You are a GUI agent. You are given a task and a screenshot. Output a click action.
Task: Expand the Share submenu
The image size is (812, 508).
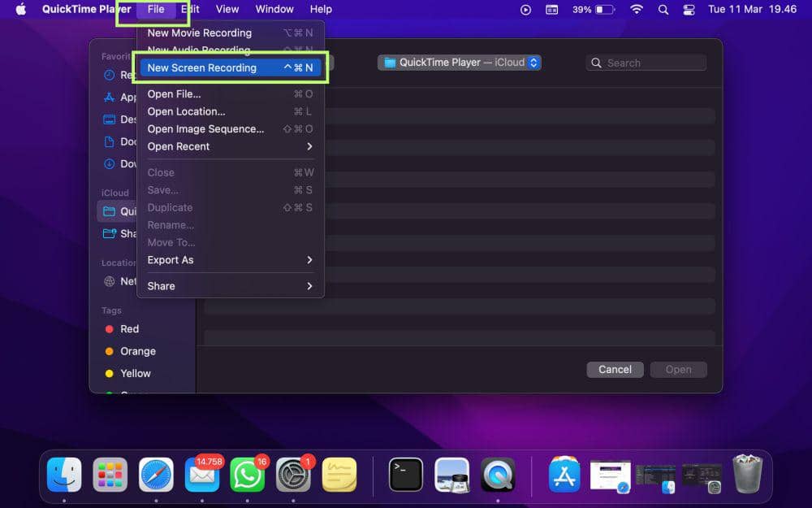pos(161,285)
